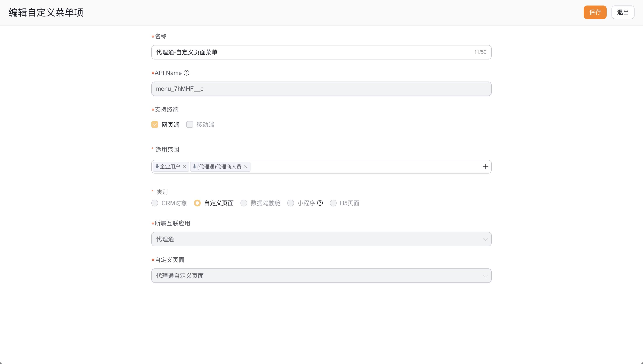
Task: Select the CRM对象 radio button
Action: click(155, 203)
